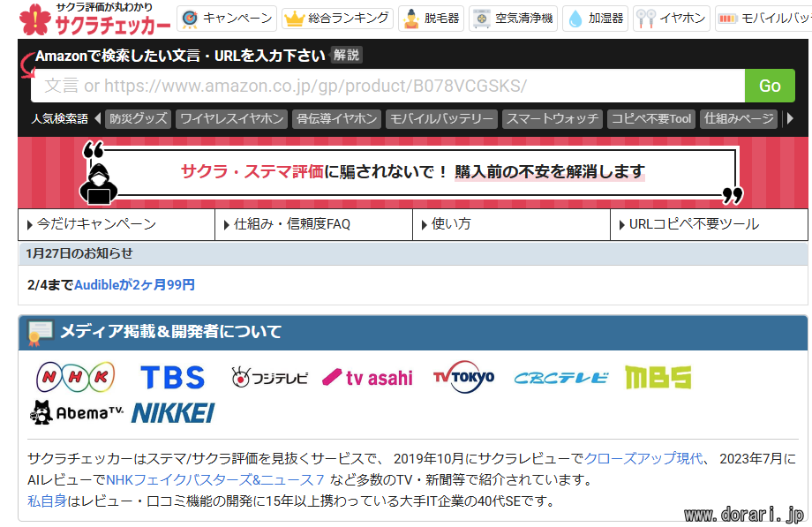The height and width of the screenshot is (527, 812).
Task: Expand URLコピペ不要ツール section
Action: (710, 224)
